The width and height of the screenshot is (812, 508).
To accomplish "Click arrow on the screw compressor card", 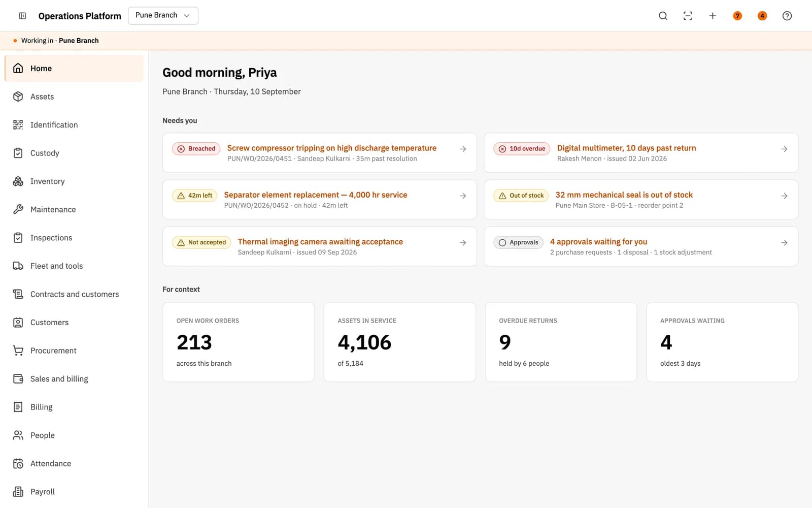I will pos(463,149).
